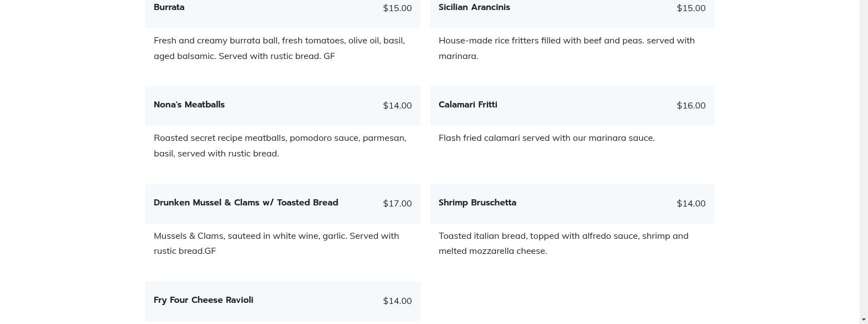This screenshot has width=868, height=324.
Task: Select the Calamari Fritti item heading
Action: 468,105
